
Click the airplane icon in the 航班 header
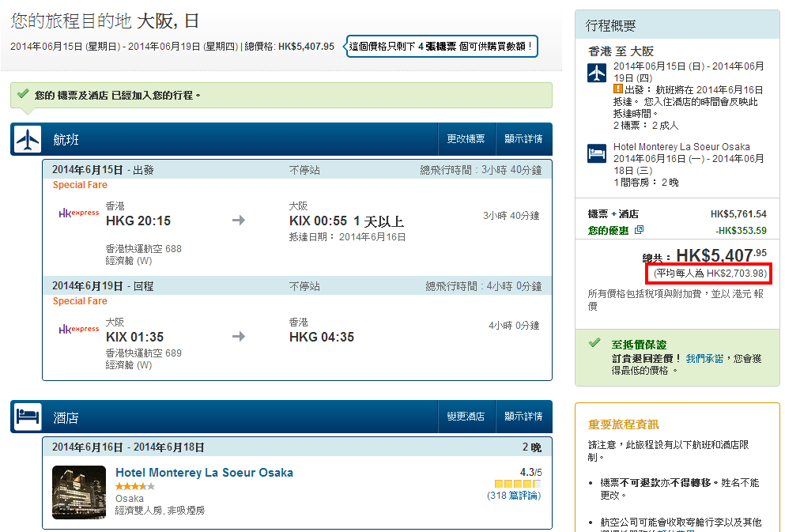click(x=27, y=139)
